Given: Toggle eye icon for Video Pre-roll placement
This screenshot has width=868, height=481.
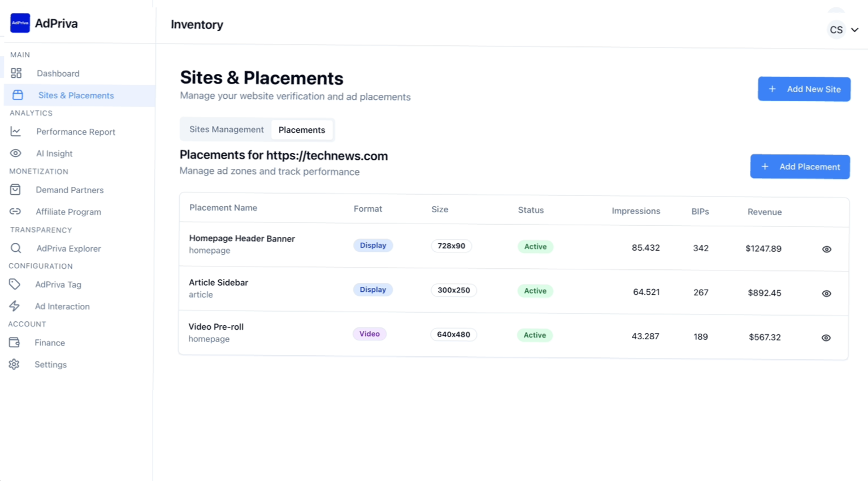Looking at the screenshot, I should 826,338.
